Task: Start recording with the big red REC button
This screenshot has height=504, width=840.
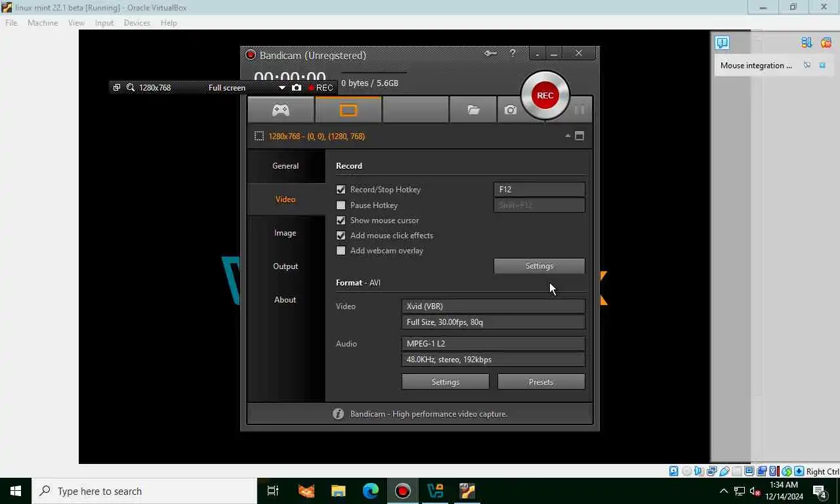Action: (545, 96)
